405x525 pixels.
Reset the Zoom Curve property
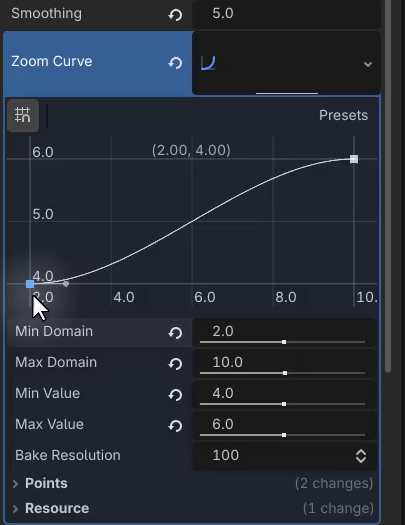point(175,63)
